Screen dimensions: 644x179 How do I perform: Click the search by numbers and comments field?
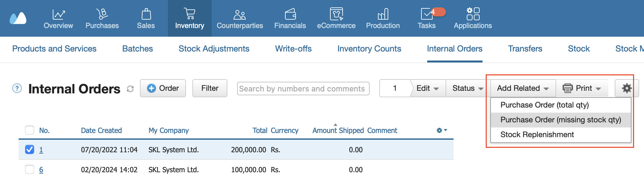click(303, 89)
